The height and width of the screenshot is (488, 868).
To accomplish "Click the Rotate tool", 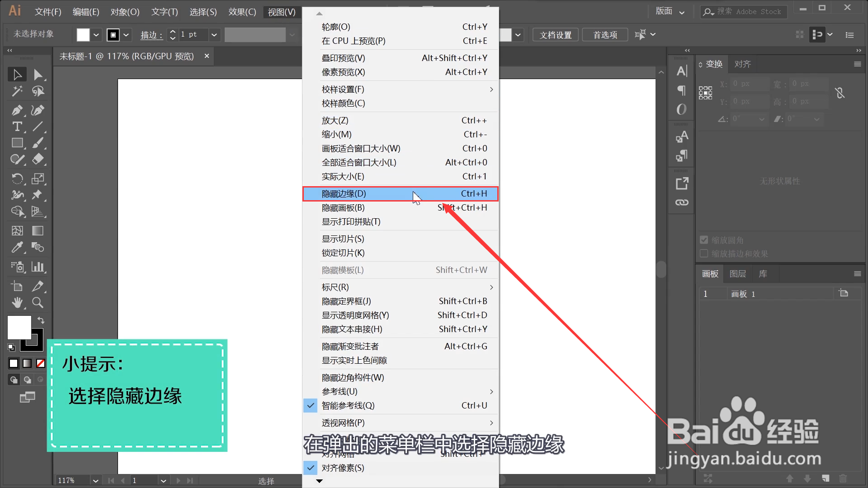I will click(17, 179).
